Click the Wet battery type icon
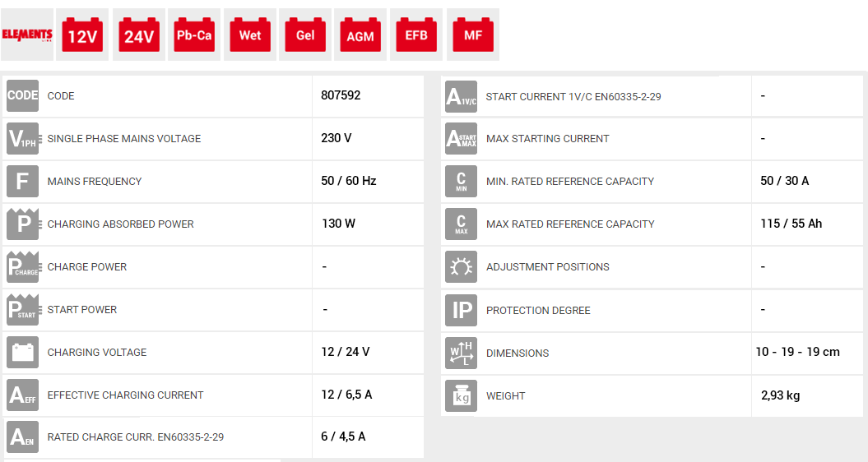The height and width of the screenshot is (462, 868). click(x=250, y=35)
